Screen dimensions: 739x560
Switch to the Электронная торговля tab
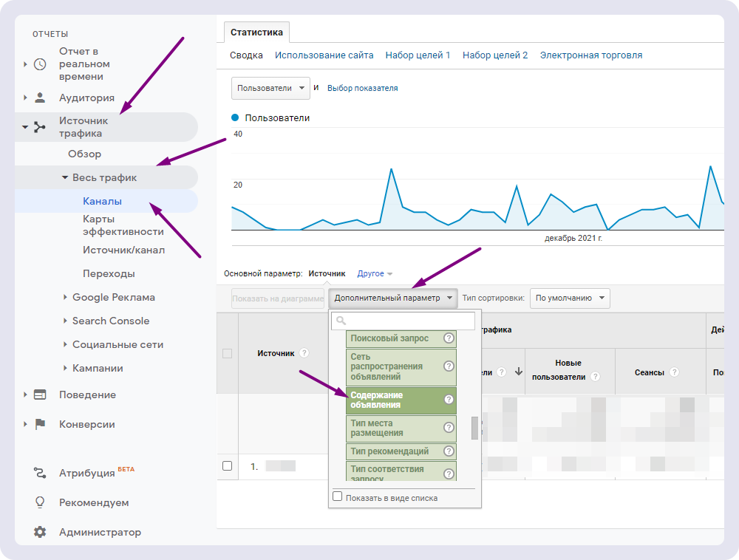591,55
